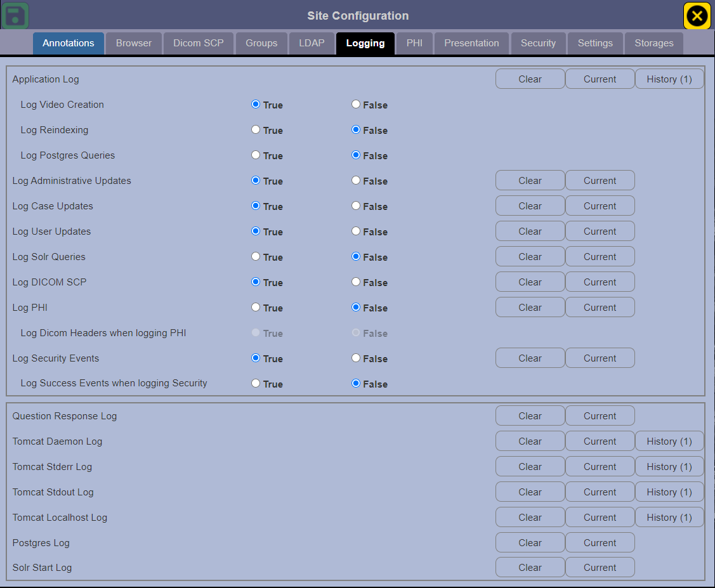Open the Dicom SCP tab
This screenshot has width=715, height=588.
pos(198,43)
